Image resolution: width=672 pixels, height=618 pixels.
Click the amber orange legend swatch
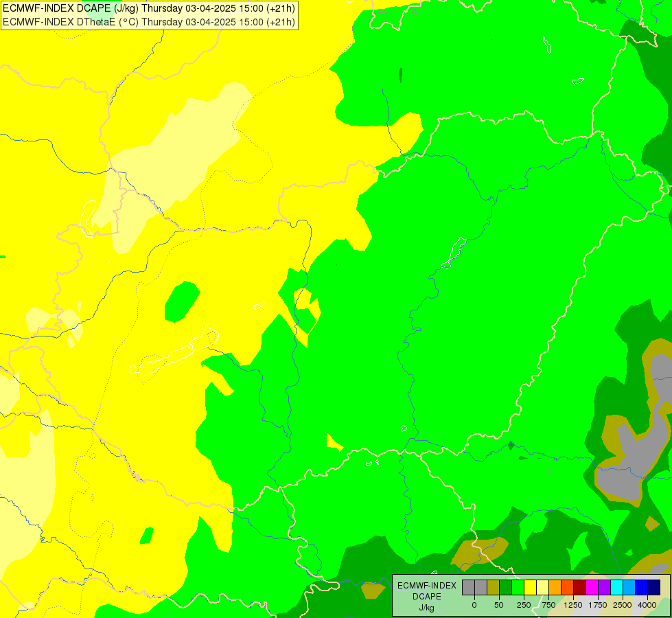pos(555,587)
